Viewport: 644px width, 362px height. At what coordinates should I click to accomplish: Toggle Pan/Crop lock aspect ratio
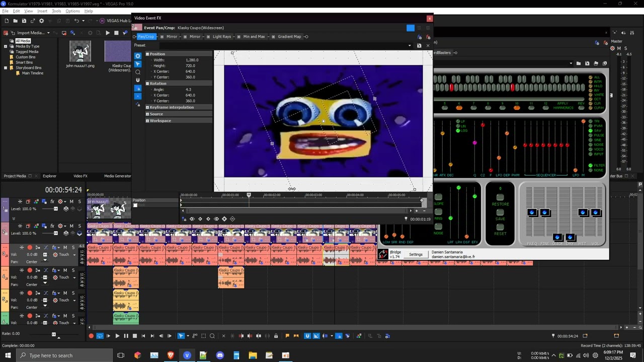click(x=138, y=88)
